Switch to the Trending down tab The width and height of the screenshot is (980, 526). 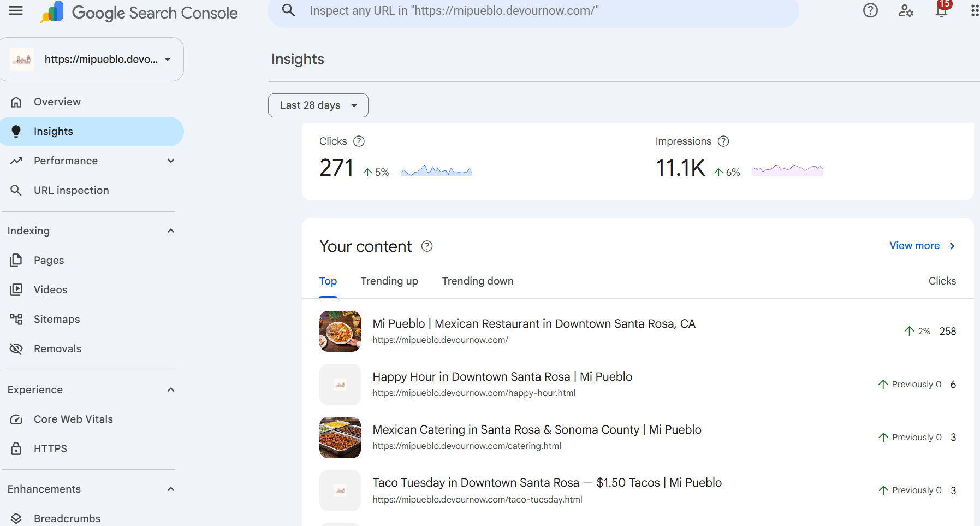tap(478, 281)
